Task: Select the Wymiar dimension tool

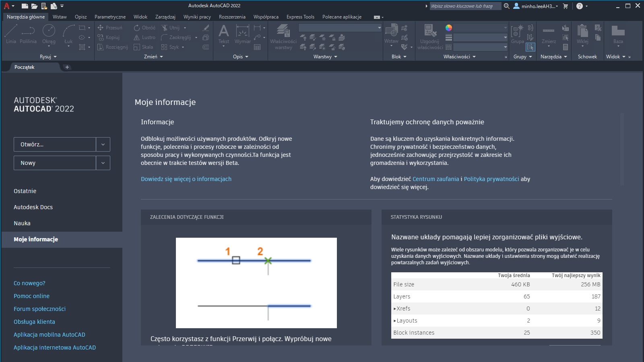Action: [243, 34]
